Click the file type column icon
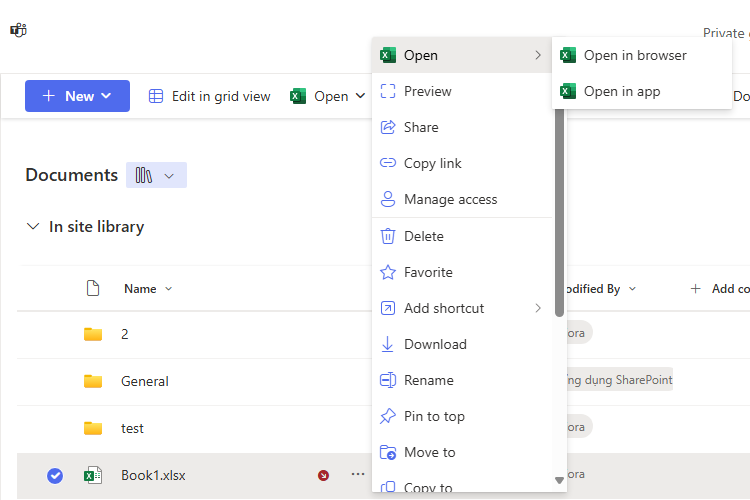This screenshot has width=750, height=500. (x=93, y=289)
